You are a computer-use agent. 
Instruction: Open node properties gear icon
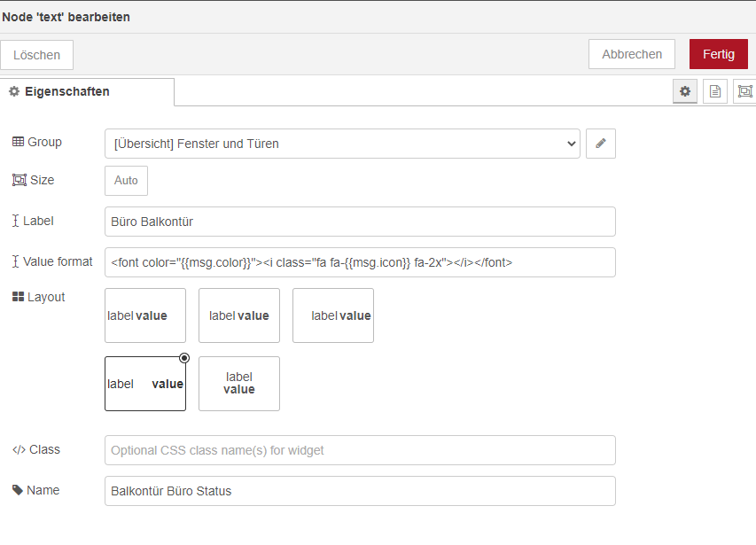coord(684,91)
